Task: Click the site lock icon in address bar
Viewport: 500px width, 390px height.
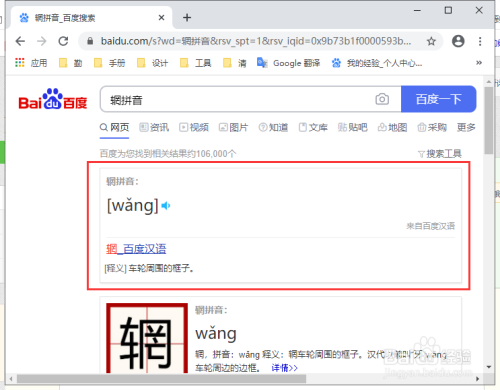Action: pos(90,41)
